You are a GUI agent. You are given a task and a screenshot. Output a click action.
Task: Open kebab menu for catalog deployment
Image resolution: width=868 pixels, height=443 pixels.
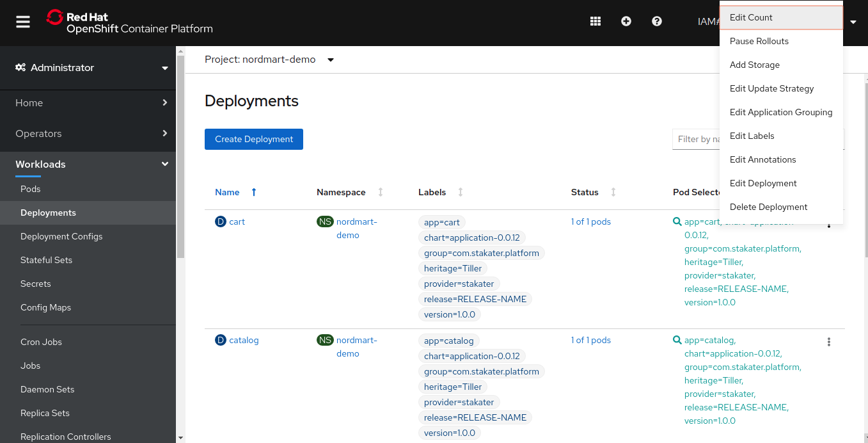pyautogui.click(x=829, y=342)
